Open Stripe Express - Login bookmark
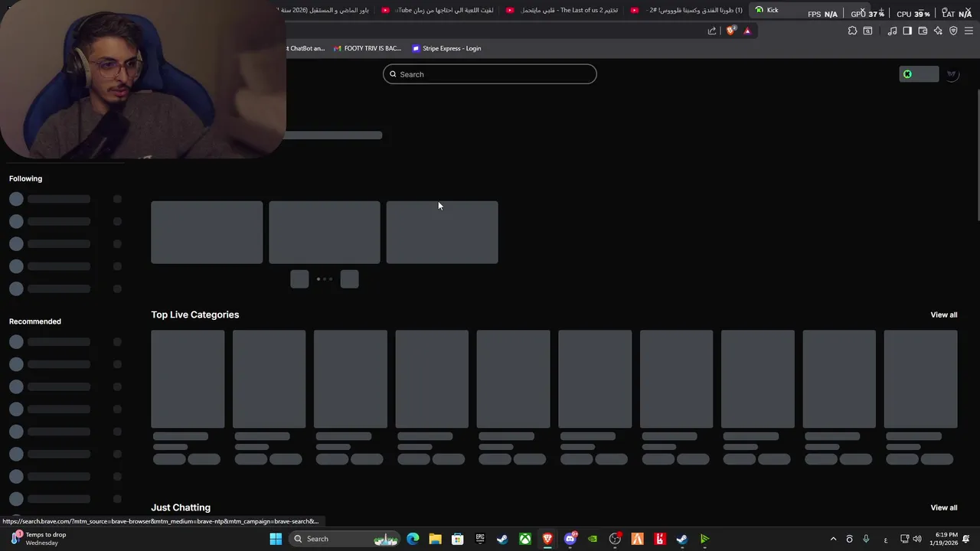This screenshot has width=980, height=551. pyautogui.click(x=446, y=48)
